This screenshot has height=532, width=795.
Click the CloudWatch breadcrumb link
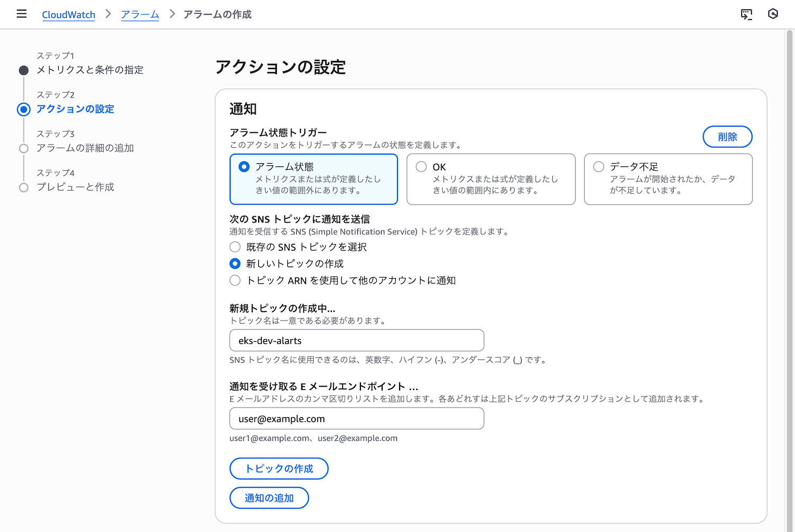pyautogui.click(x=68, y=15)
